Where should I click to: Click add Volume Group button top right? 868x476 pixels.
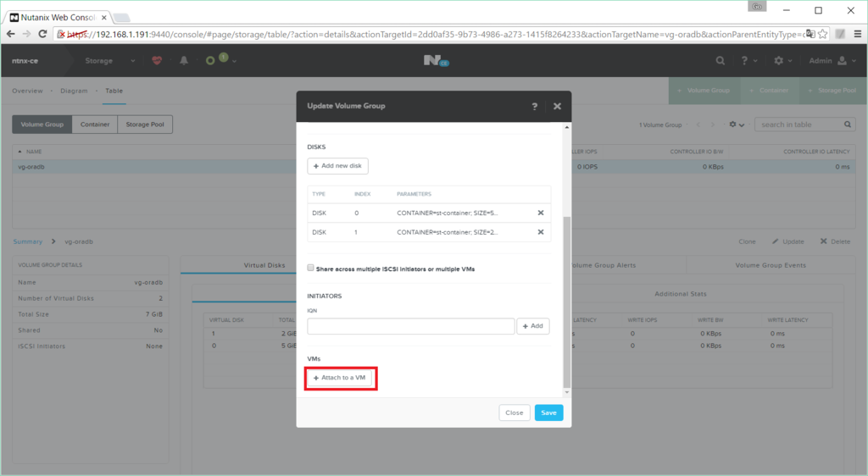tap(704, 90)
